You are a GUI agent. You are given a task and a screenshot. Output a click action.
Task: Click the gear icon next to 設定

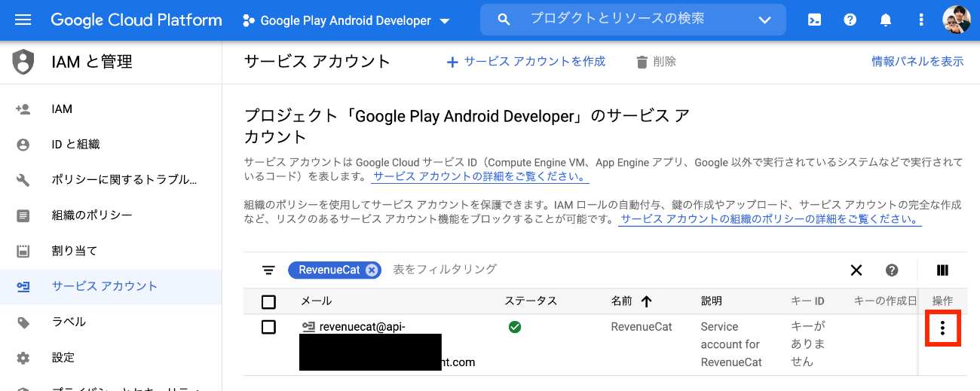[23, 358]
